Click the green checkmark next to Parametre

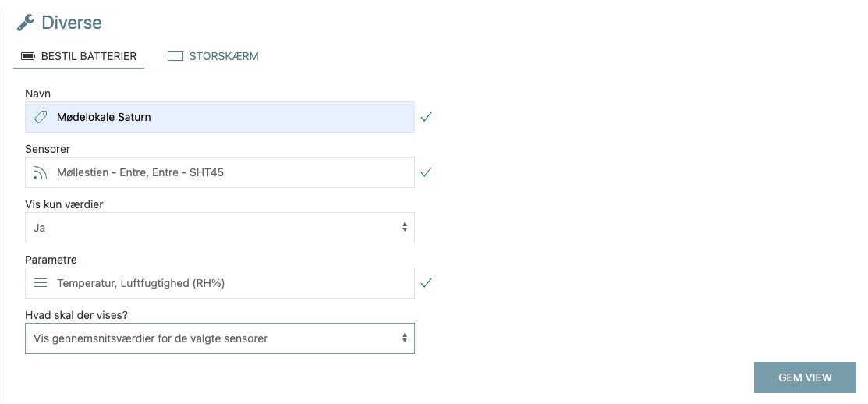click(x=426, y=283)
